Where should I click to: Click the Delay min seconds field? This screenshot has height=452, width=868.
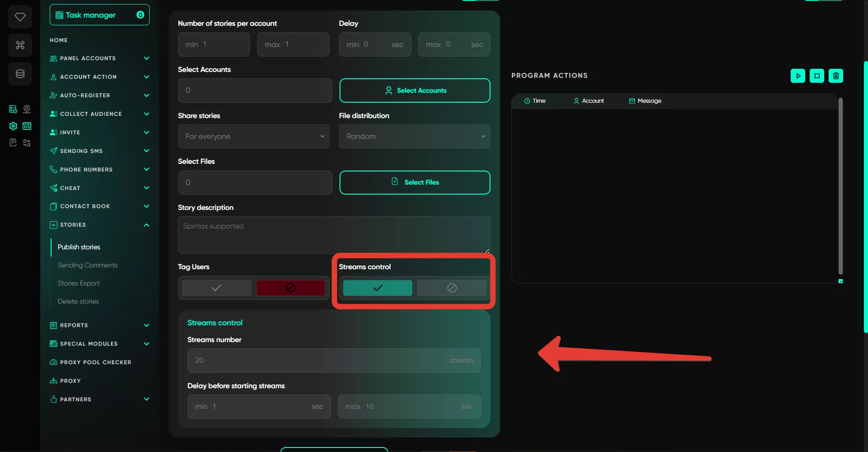tap(375, 44)
